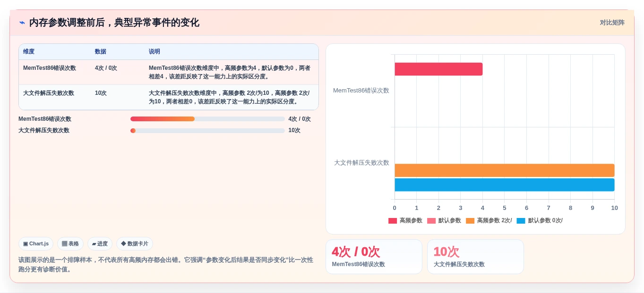Click the 大文件解压失败次数 label beside its progress bar

[44, 131]
